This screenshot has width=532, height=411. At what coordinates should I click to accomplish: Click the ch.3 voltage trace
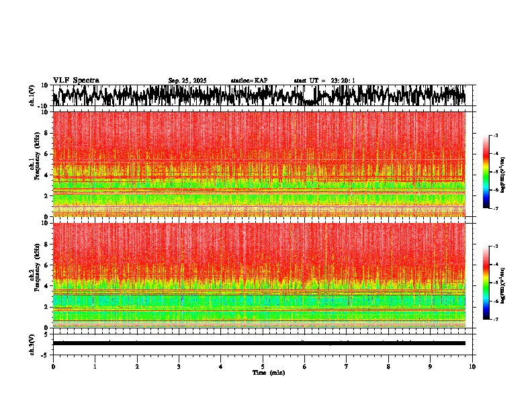(x=259, y=343)
